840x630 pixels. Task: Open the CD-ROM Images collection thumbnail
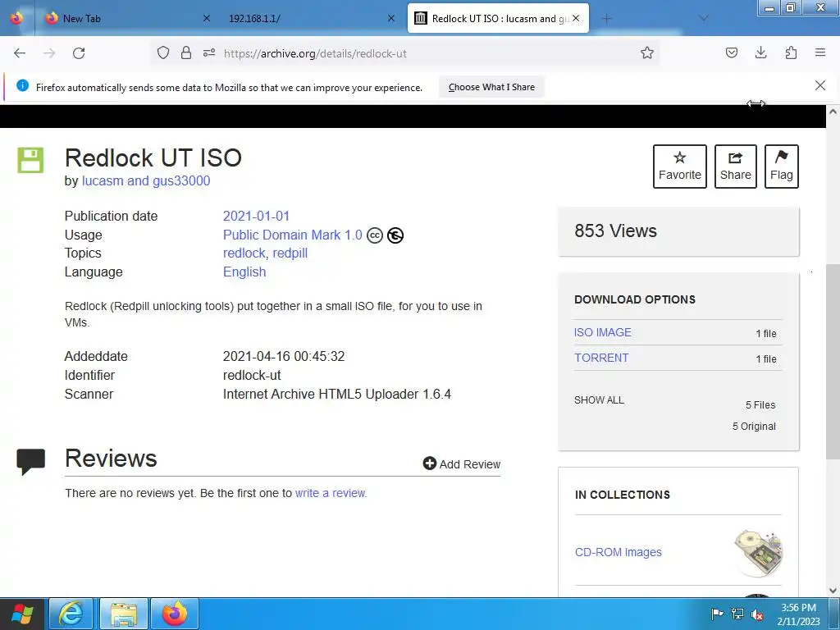[758, 553]
